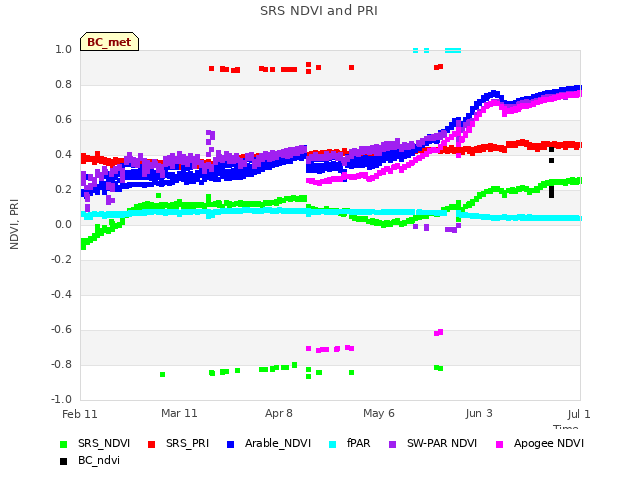Image resolution: width=640 pixels, height=480 pixels.
Task: Click the -0.6 y-axis tick label
Action: click(x=61, y=329)
